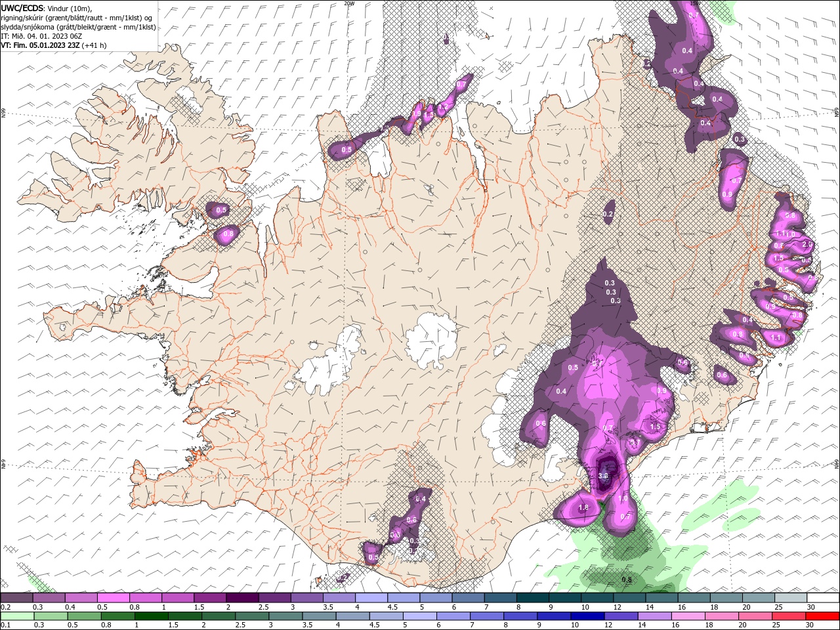
Task: Click the pale green swatch between 0.1 and 0.3
Action: (x=17, y=616)
